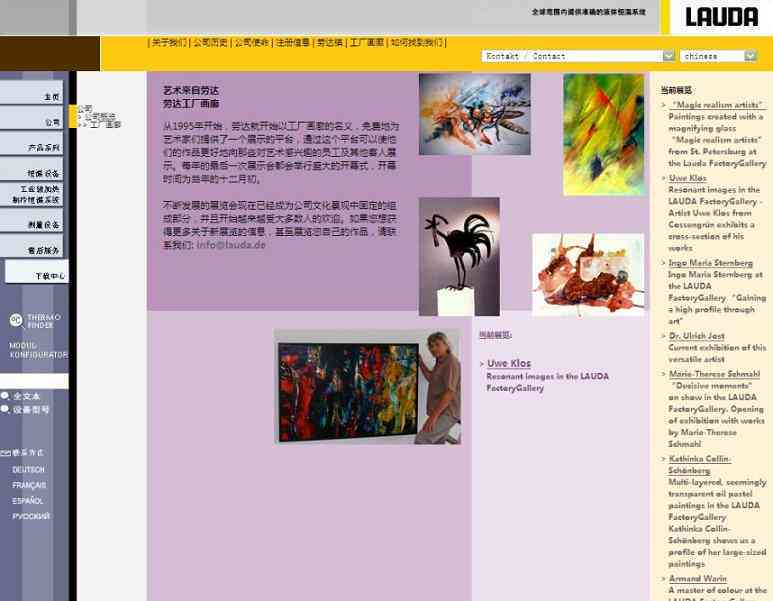Image resolution: width=773 pixels, height=601 pixels.
Task: Open 注册信息 in top navigation
Action: click(292, 42)
